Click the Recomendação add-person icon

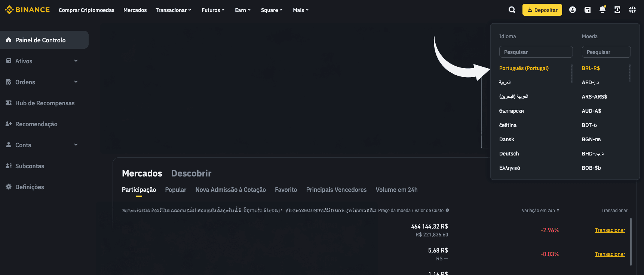(x=9, y=124)
